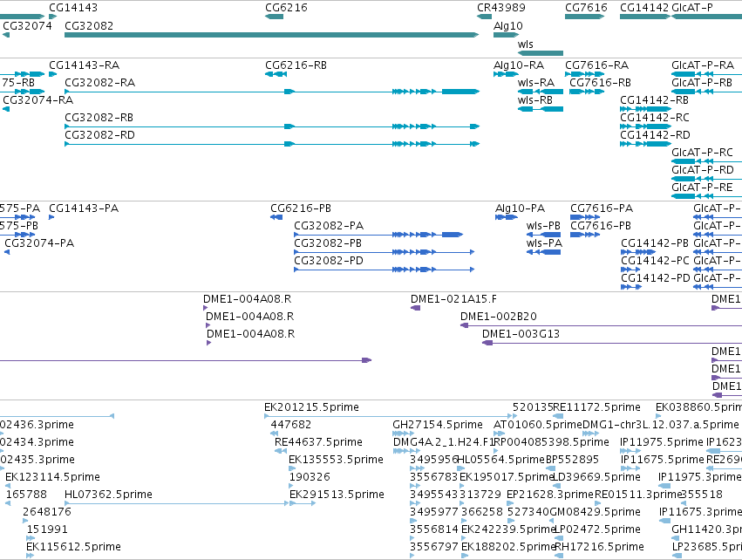The image size is (742, 560).
Task: Select protein CG14142-PB
Action: coord(638,252)
